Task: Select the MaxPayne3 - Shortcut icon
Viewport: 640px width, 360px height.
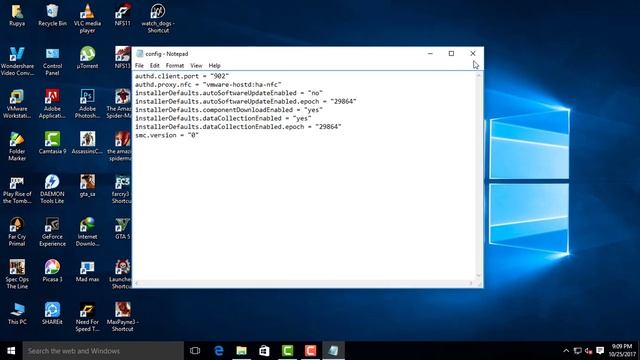Action: tap(122, 317)
